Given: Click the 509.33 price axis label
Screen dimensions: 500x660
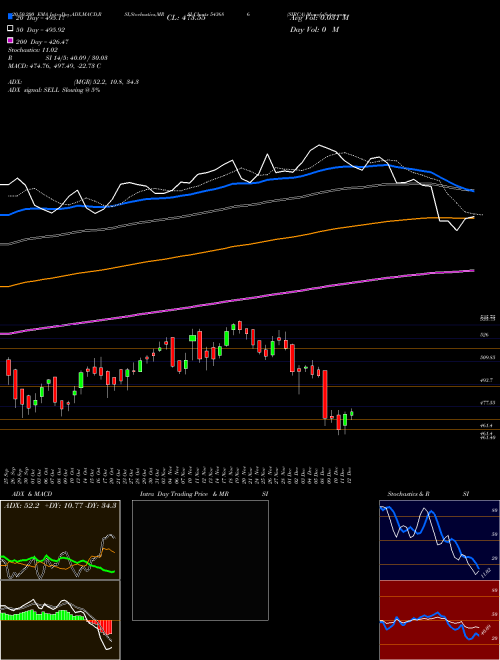Looking at the screenshot, I should pyautogui.click(x=488, y=357).
